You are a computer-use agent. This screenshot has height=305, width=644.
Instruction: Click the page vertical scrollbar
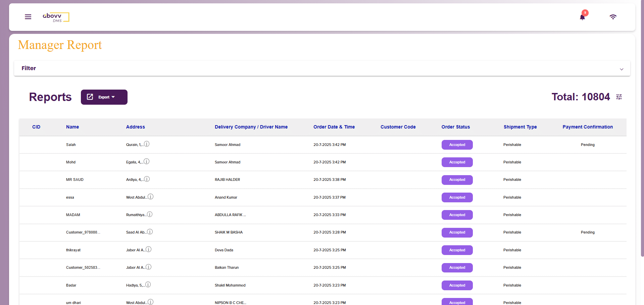pos(642,134)
